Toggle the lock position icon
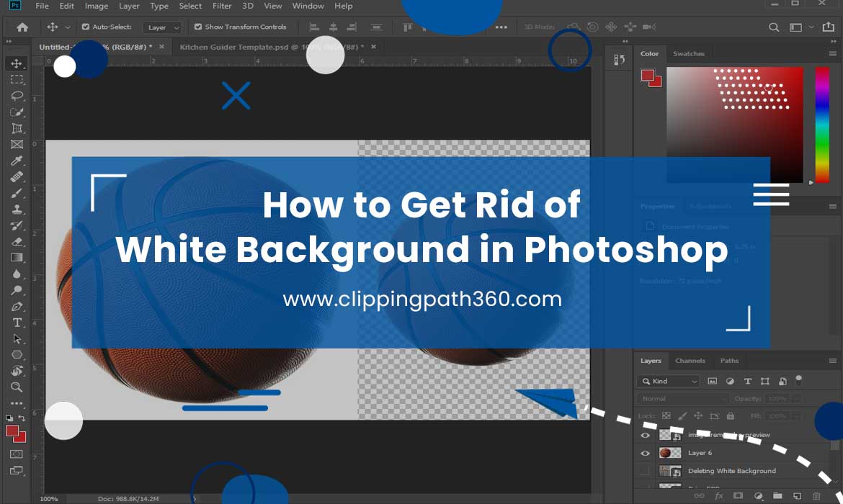The height and width of the screenshot is (504, 843). tap(698, 416)
